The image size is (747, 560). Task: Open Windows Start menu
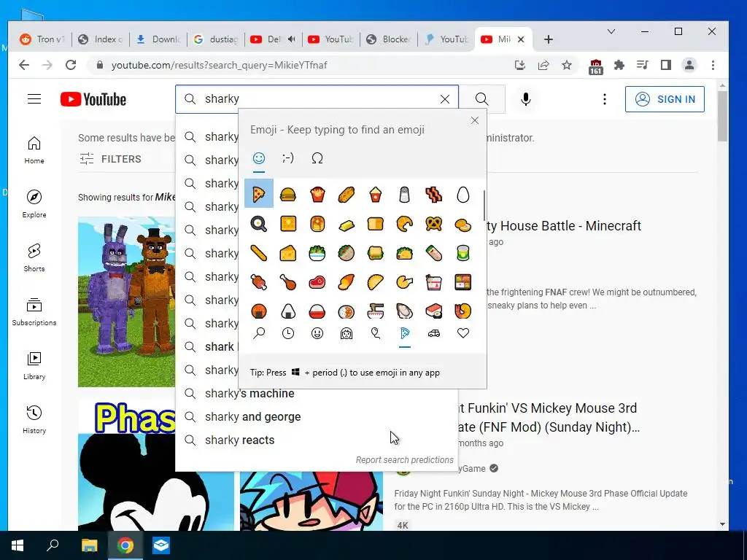tap(18, 545)
